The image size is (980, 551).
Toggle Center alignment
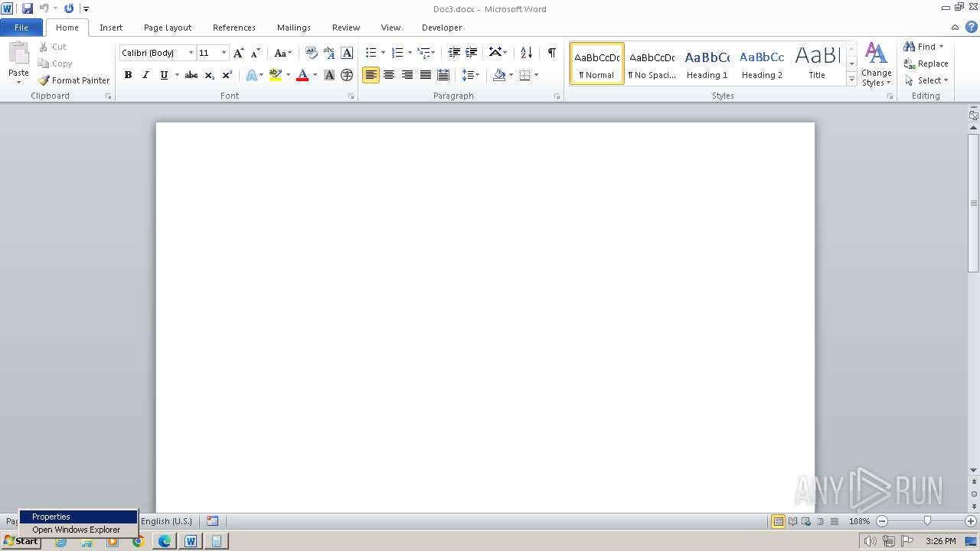pyautogui.click(x=389, y=75)
